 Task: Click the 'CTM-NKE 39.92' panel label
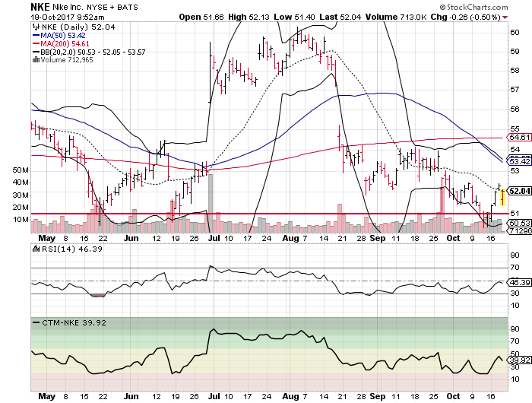click(x=74, y=322)
